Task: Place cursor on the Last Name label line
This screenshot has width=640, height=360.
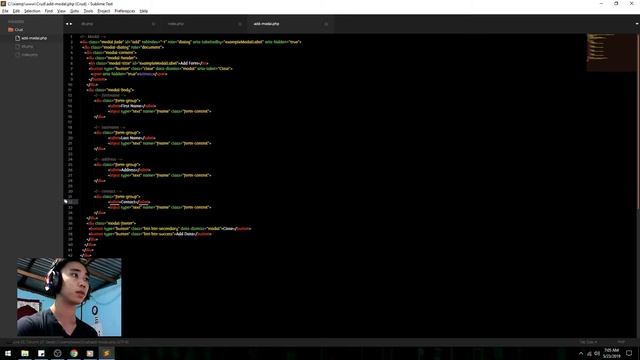Action: click(x=132, y=138)
